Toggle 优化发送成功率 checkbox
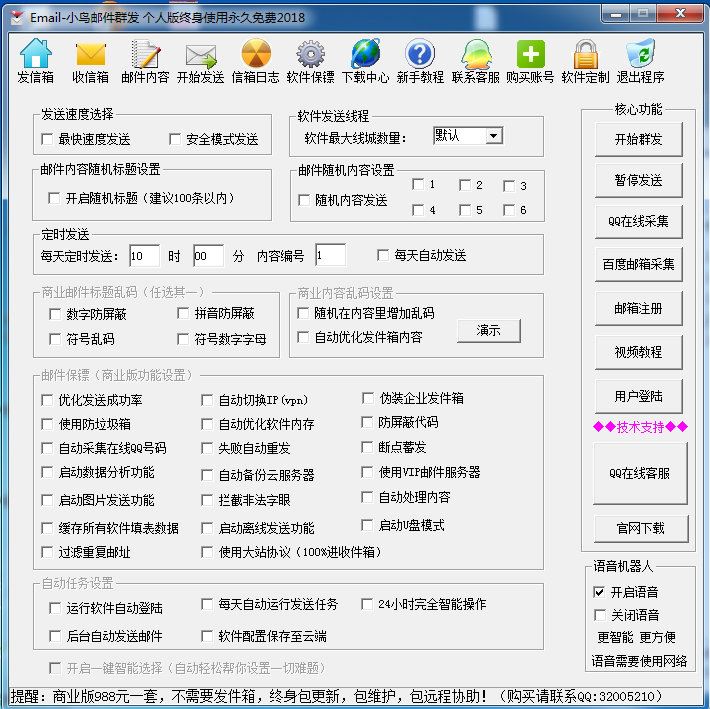This screenshot has height=709, width=710. [x=47, y=400]
